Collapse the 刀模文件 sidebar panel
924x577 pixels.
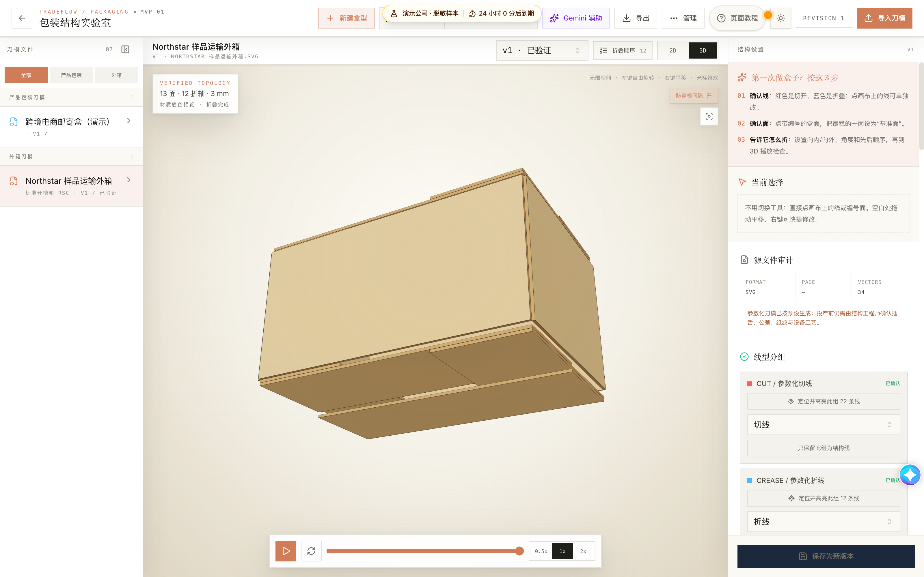click(x=125, y=49)
